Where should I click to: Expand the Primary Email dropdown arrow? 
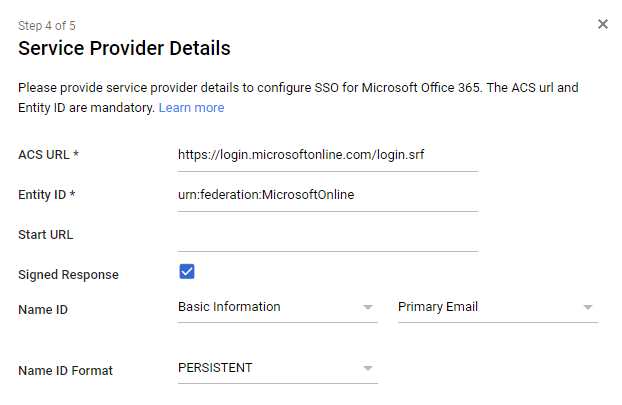(x=587, y=307)
